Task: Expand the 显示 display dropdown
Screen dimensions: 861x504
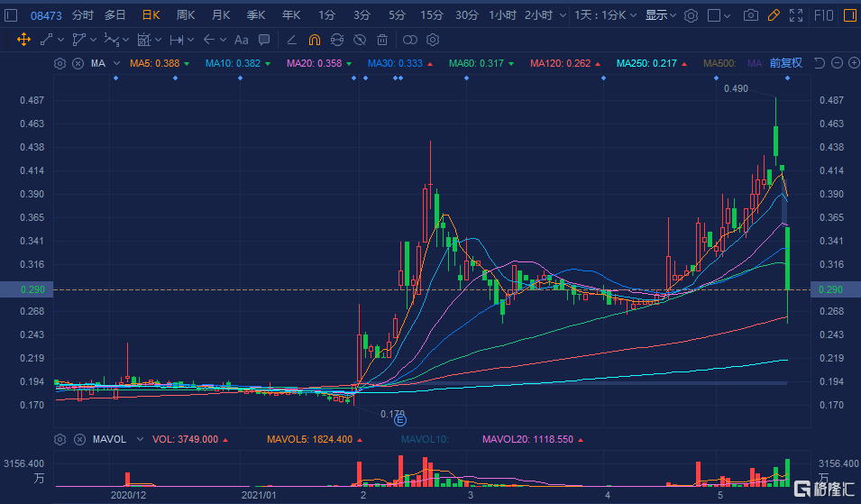Action: tap(661, 15)
